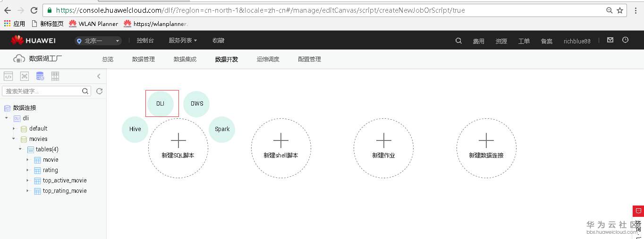This screenshot has width=644, height=239.
Task: Open WLAN Planner bookmark
Action: (93, 24)
